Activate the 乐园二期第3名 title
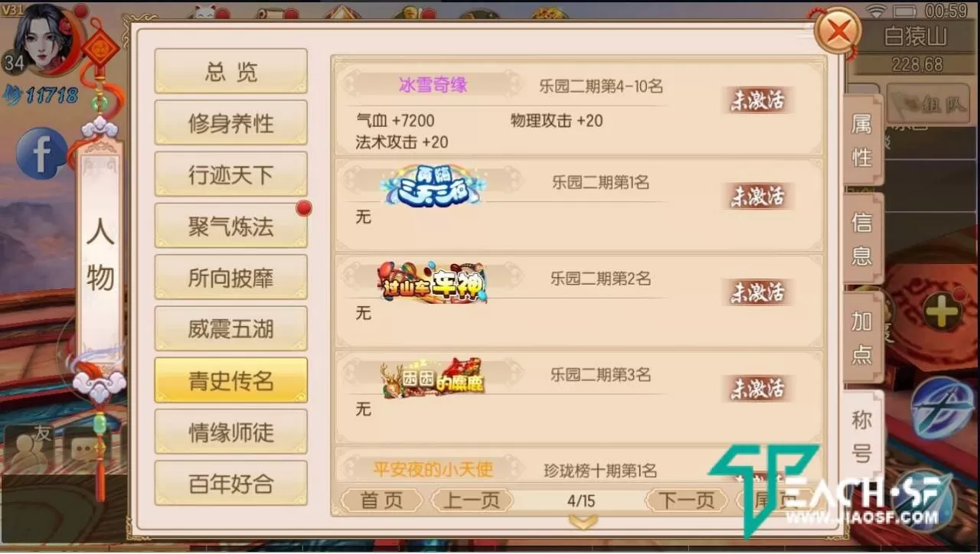 757,388
